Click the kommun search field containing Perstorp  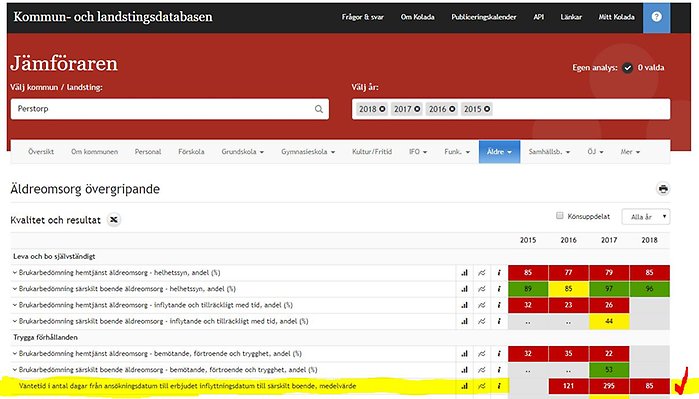pos(170,109)
